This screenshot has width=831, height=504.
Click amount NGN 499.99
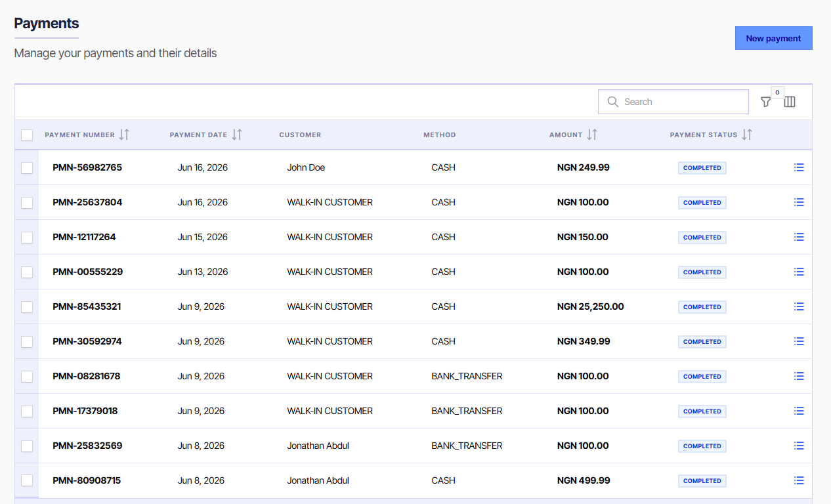583,480
